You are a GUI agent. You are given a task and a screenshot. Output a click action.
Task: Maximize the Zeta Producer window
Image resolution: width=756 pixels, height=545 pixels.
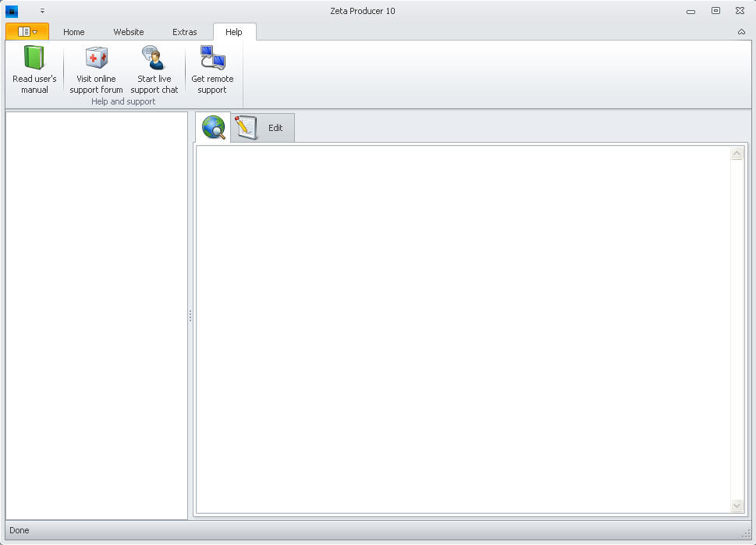[715, 11]
